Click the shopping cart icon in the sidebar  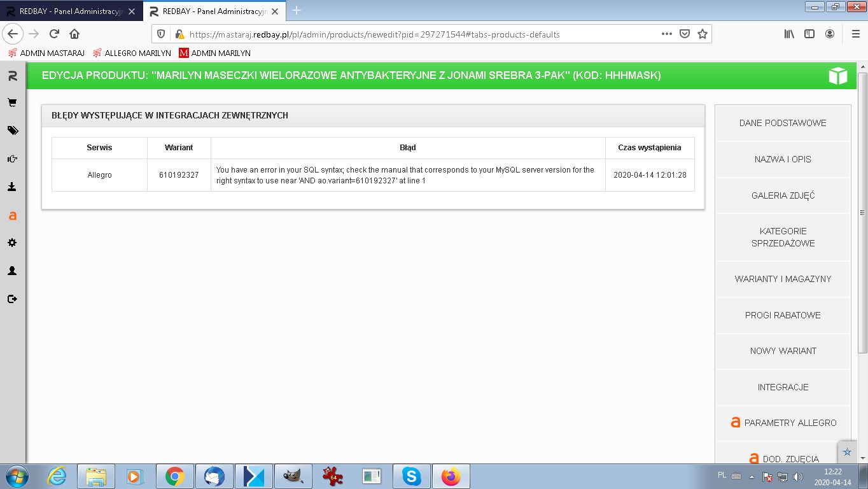tap(12, 103)
